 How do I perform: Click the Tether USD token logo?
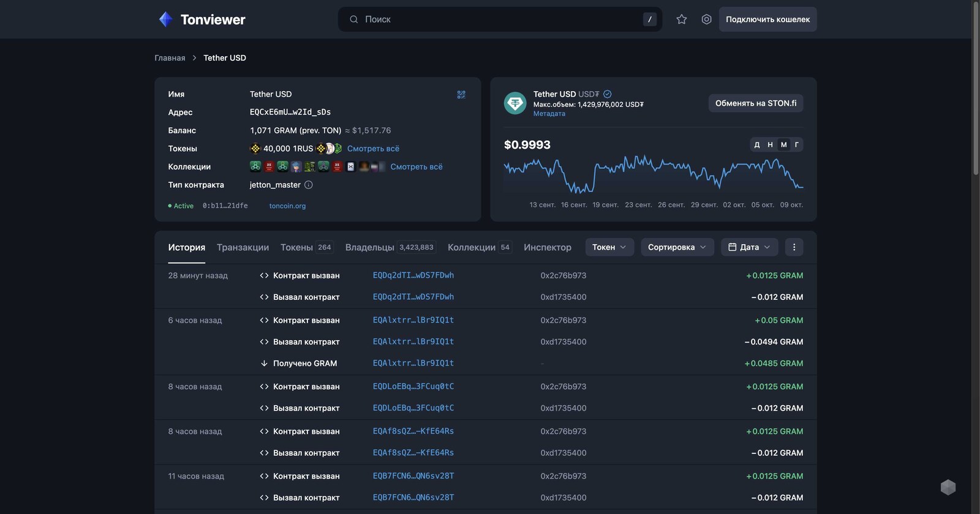pyautogui.click(x=515, y=103)
